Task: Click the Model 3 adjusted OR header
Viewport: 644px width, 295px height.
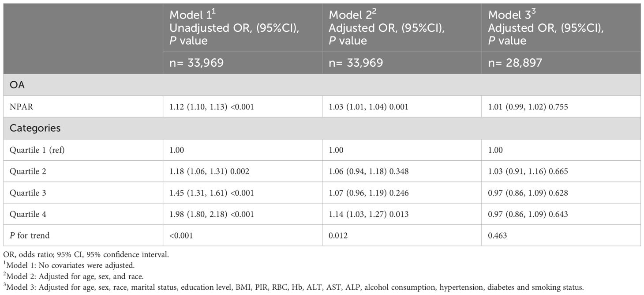Action: tap(546, 28)
